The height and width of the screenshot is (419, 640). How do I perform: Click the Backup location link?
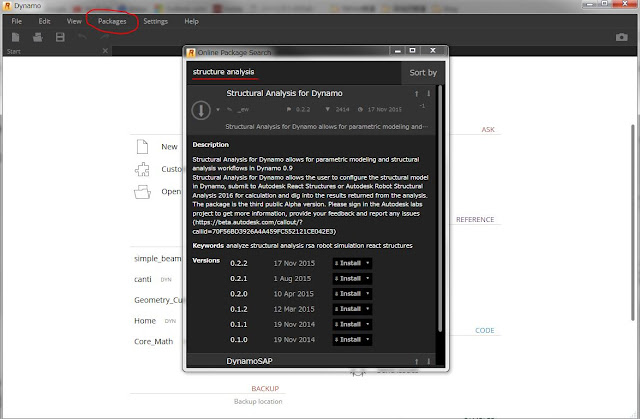click(x=258, y=401)
